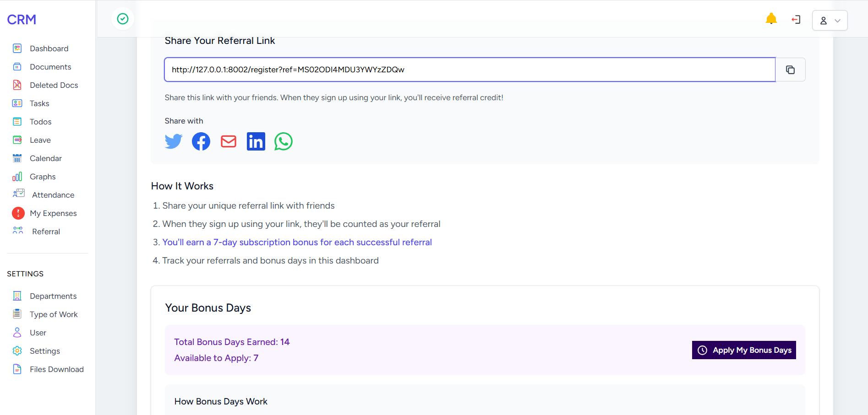Image resolution: width=868 pixels, height=415 pixels.
Task: Click the Type of Work icon
Action: click(x=17, y=314)
